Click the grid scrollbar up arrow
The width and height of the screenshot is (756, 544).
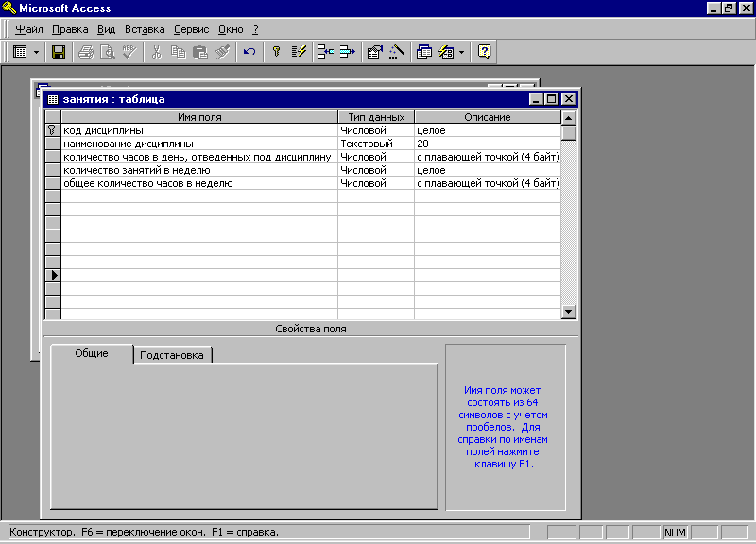[x=569, y=117]
